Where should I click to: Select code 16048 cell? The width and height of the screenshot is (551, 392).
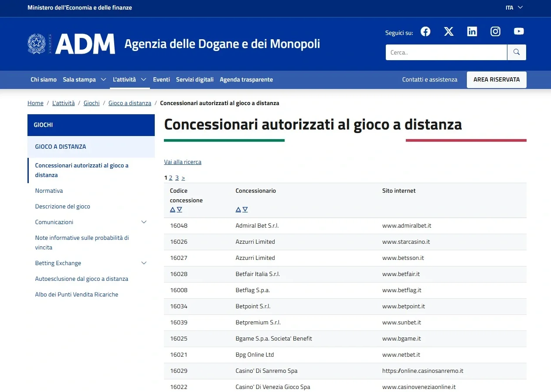(179, 226)
